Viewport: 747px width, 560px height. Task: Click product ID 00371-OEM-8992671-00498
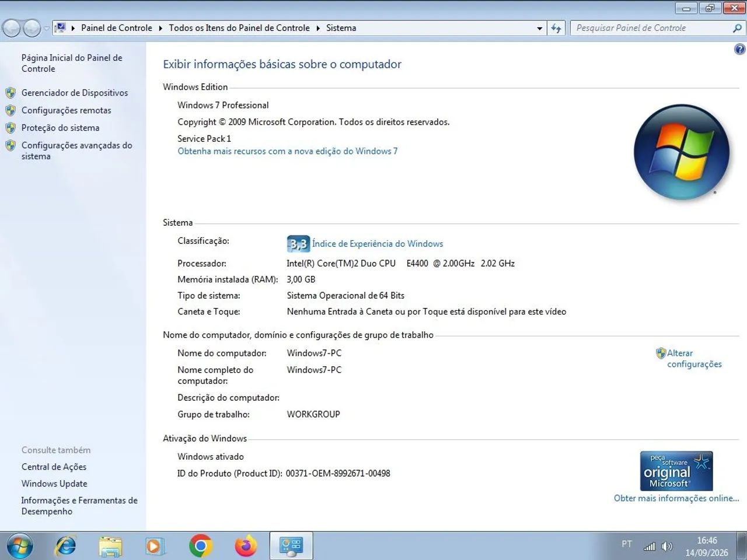point(338,474)
